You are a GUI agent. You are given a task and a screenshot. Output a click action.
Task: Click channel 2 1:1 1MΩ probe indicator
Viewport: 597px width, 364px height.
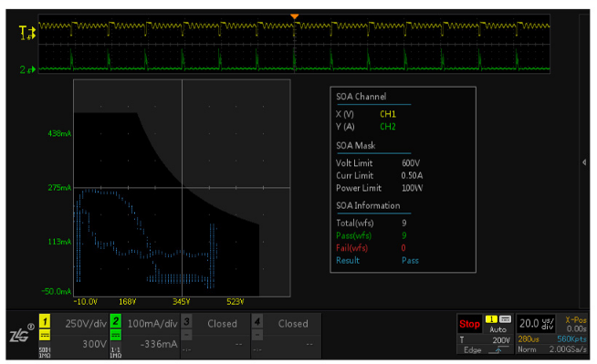click(116, 352)
